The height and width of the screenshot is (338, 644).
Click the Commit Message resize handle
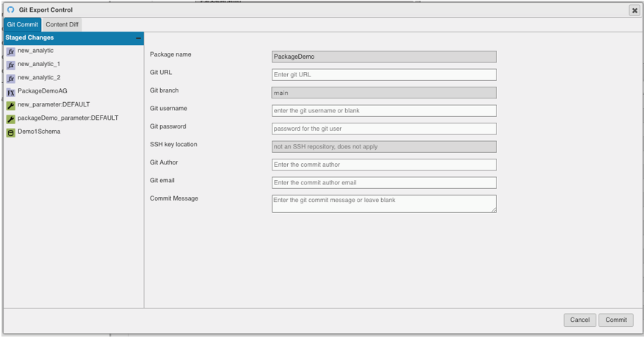(494, 210)
